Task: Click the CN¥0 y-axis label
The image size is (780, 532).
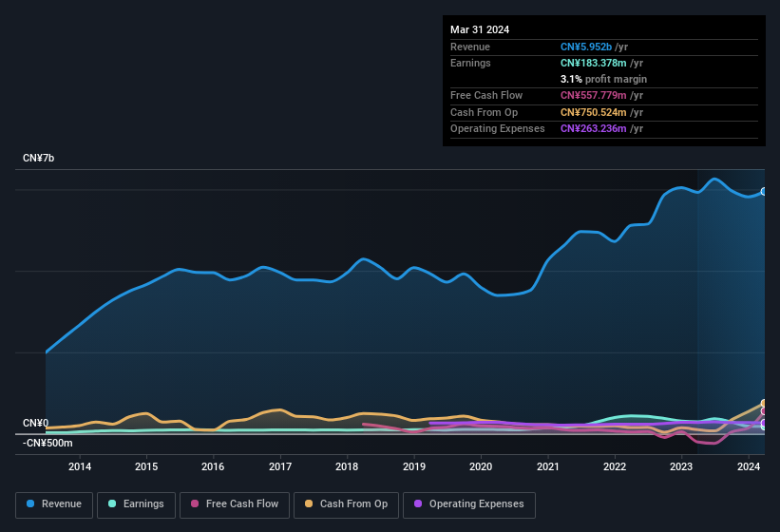Action: pyautogui.click(x=36, y=423)
